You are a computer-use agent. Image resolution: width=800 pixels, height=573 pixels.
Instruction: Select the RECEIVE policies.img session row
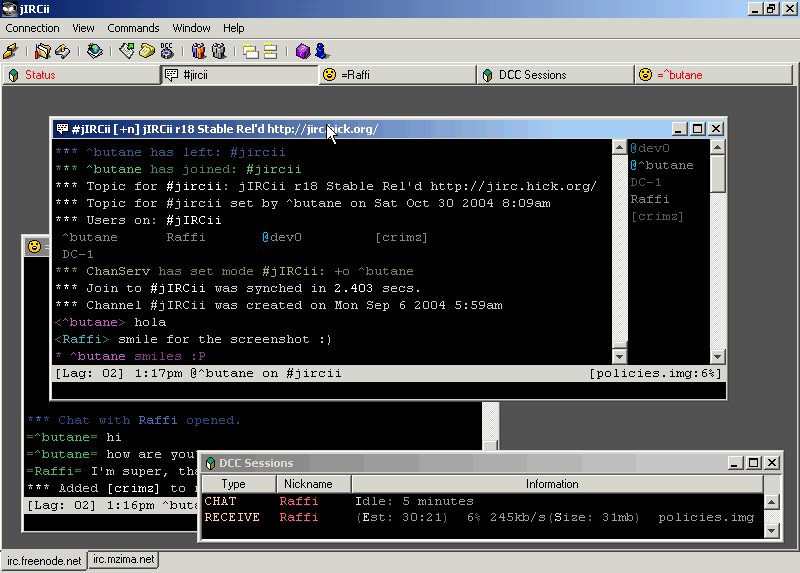[x=483, y=517]
